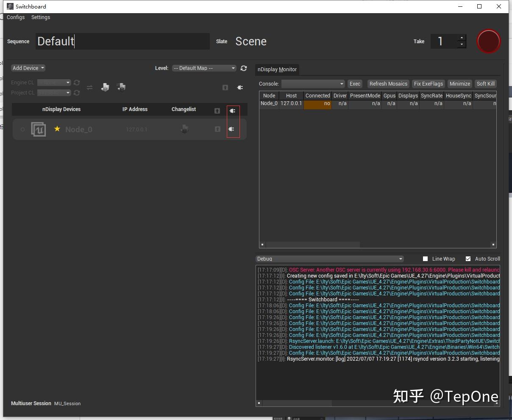
Task: Select the radio circle next to Node_0
Action: 22,129
